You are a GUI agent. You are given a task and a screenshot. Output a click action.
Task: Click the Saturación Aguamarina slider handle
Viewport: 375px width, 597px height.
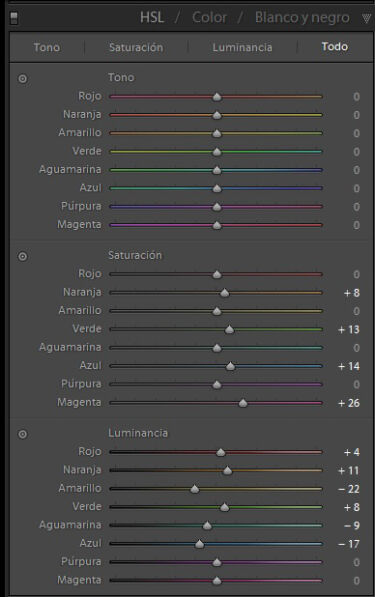tap(217, 348)
